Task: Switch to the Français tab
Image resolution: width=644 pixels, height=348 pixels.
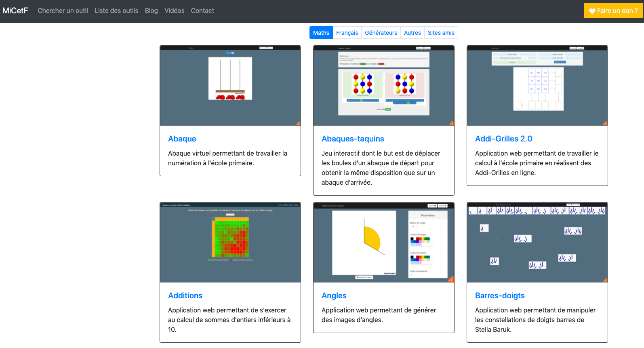Action: click(x=347, y=33)
